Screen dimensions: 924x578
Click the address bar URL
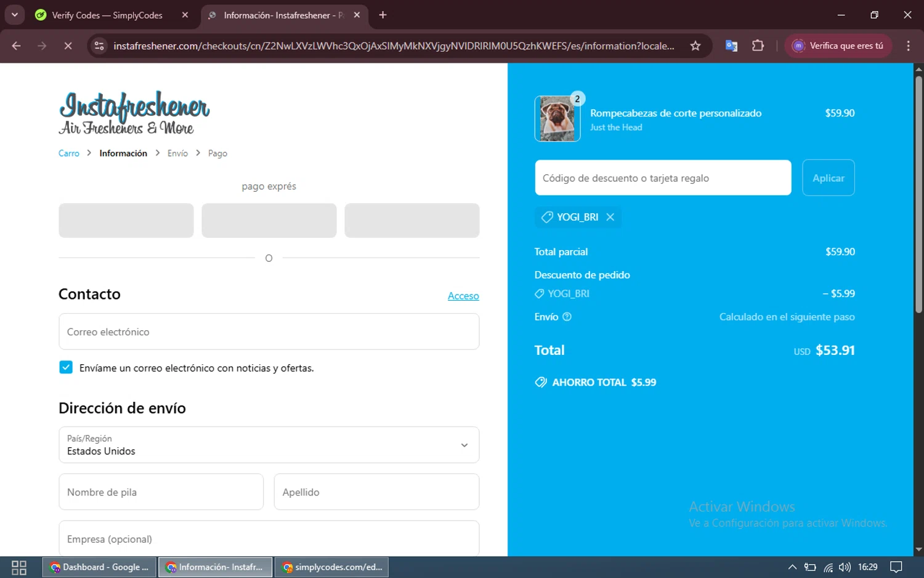coord(394,46)
